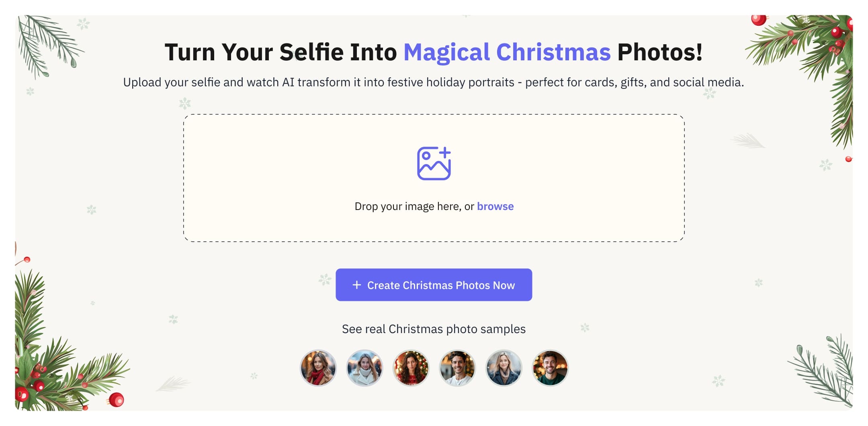Click the smiling man in white shirt sample
Screen dimensions: 868x426
point(457,368)
